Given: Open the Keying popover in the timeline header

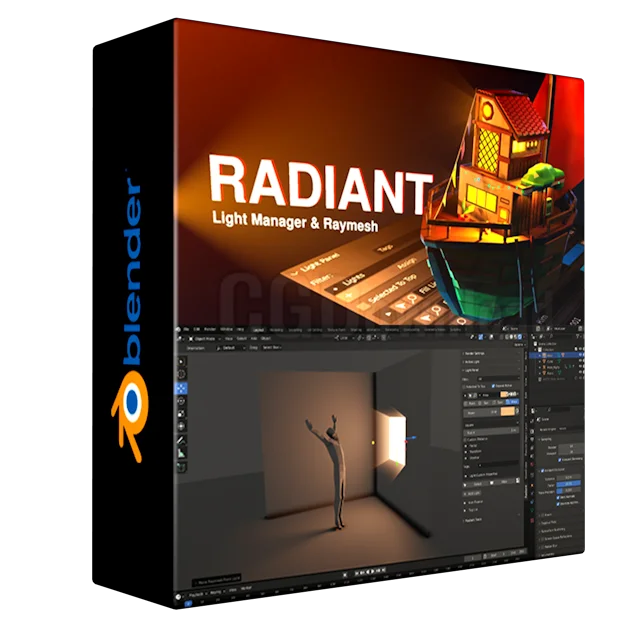Looking at the screenshot, I should pos(217,592).
